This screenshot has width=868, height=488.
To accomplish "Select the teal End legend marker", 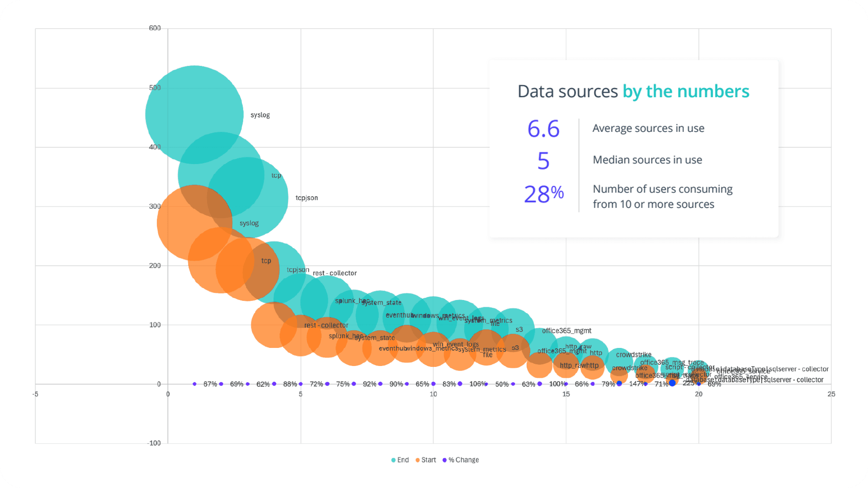I will pyautogui.click(x=393, y=460).
